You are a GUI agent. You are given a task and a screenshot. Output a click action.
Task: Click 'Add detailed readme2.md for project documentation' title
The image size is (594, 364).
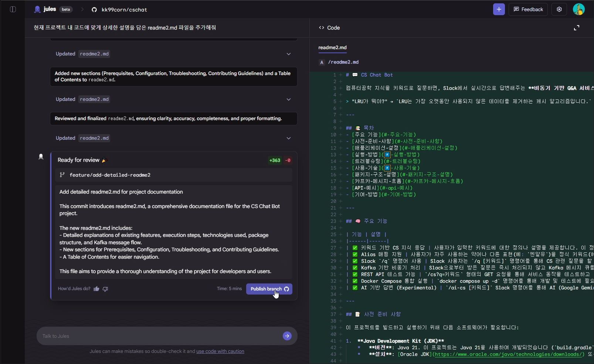121,192
